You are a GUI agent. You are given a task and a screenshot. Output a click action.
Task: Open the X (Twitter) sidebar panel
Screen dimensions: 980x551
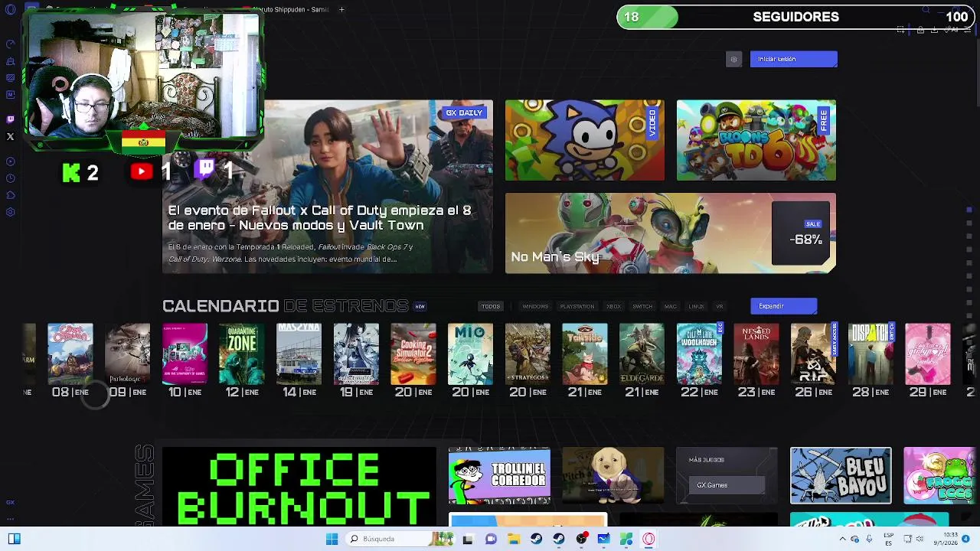10,137
